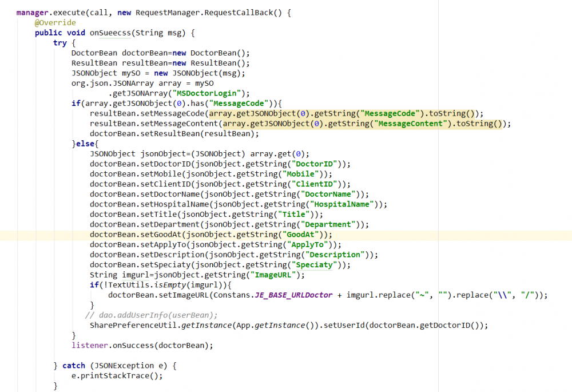The width and height of the screenshot is (572, 392).
Task: Click the commented-out dao.addUserInfo line
Action: [x=151, y=315]
